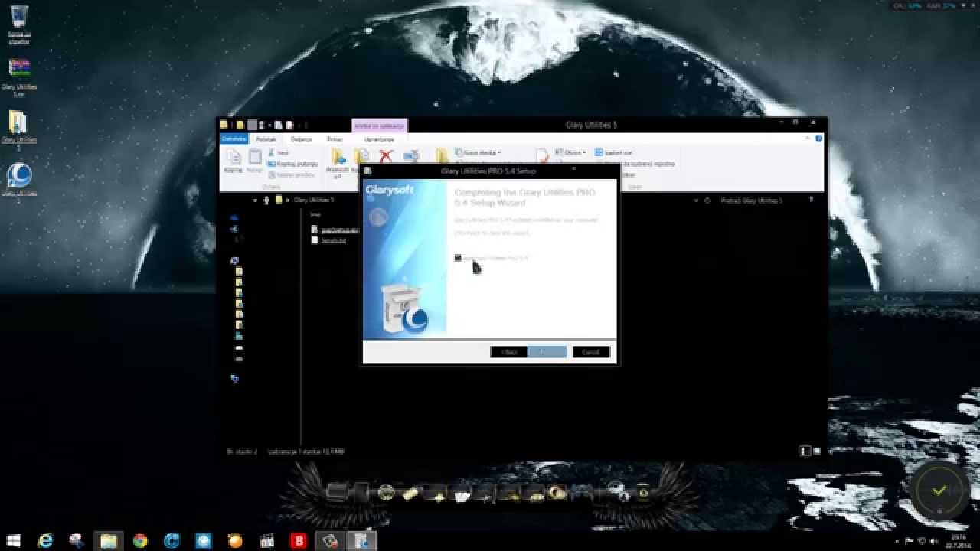Click the green checkmark circle widget

coord(939,491)
